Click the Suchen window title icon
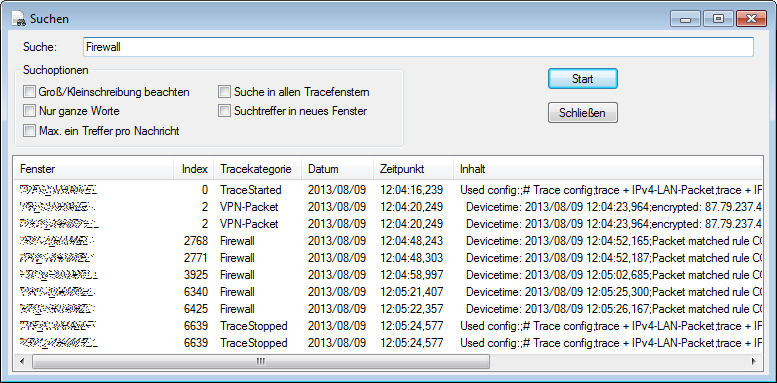Image resolution: width=777 pixels, height=383 pixels. click(19, 19)
